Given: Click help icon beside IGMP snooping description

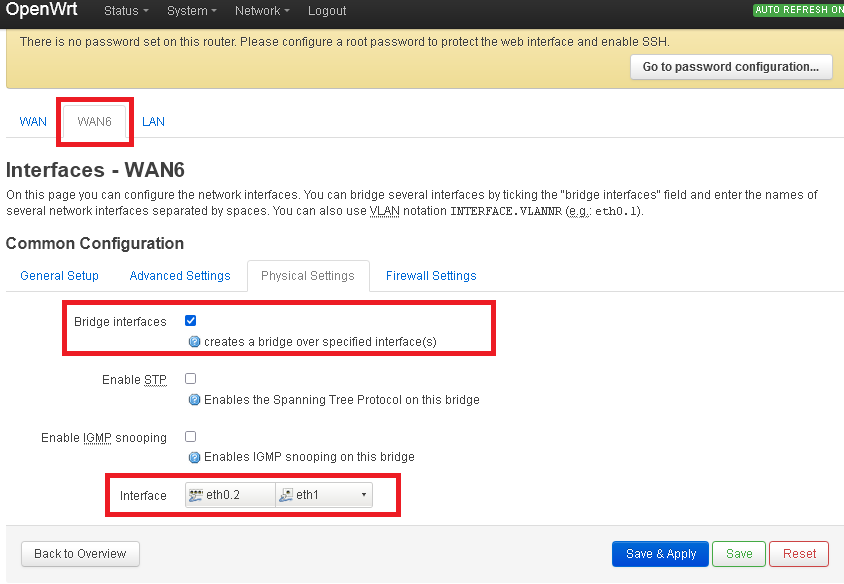Looking at the screenshot, I should point(194,458).
